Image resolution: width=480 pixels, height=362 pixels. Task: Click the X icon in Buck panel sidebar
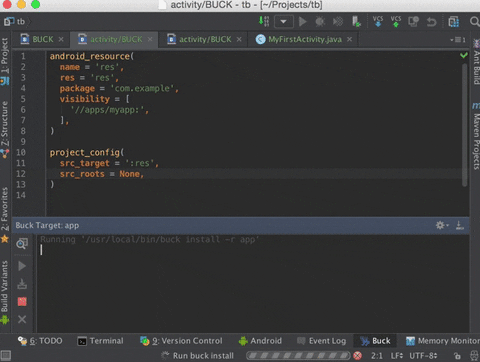pyautogui.click(x=22, y=319)
